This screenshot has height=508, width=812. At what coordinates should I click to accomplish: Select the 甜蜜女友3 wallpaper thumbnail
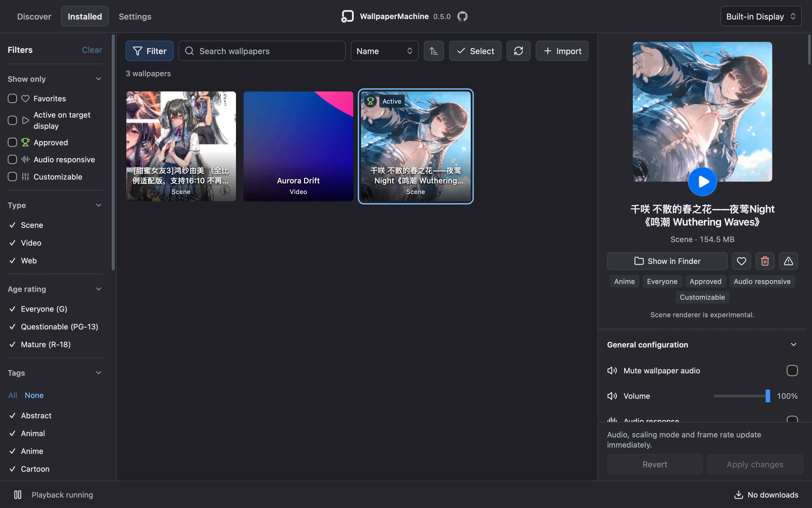[181, 146]
